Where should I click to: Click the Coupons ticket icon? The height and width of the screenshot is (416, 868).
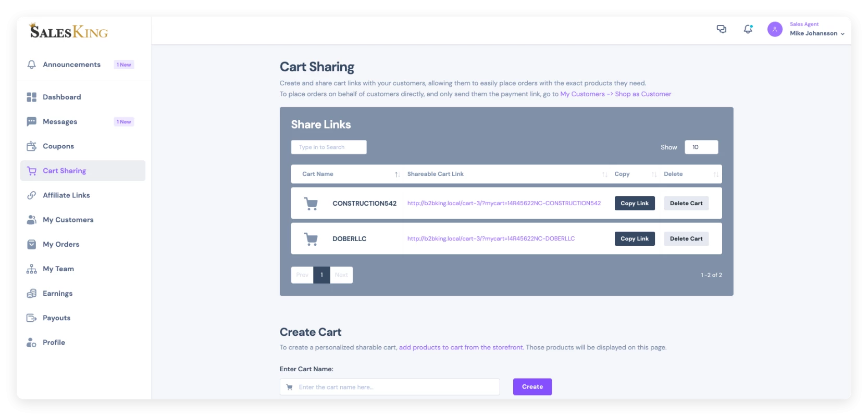pyautogui.click(x=31, y=146)
